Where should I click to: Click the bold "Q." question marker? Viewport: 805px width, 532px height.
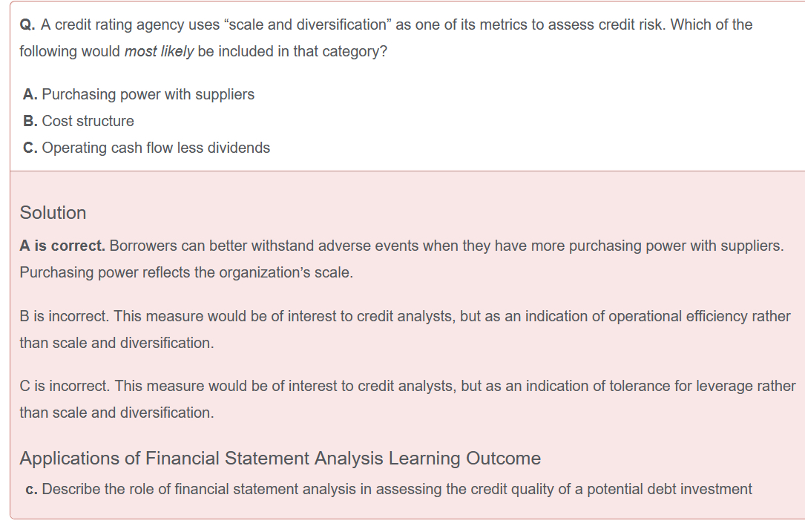[27, 25]
